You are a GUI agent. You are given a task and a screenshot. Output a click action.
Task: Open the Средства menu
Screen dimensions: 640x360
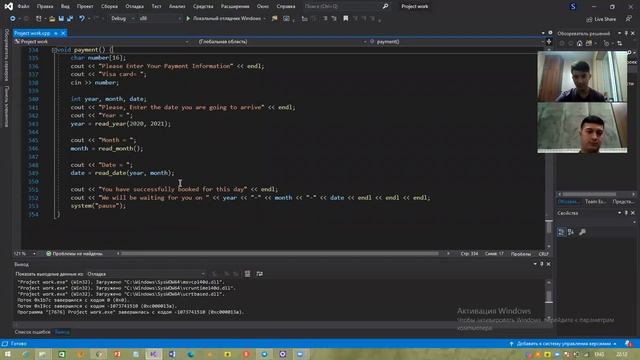(x=203, y=6)
